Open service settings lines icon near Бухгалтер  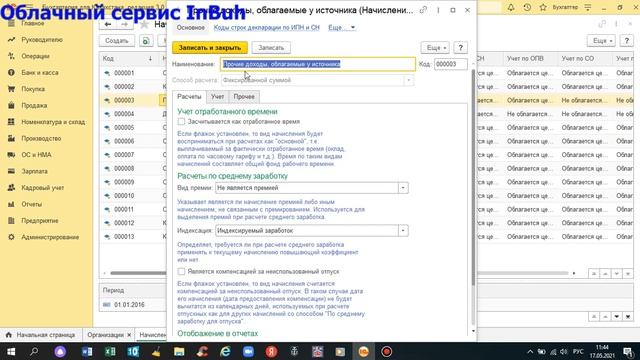tap(588, 7)
